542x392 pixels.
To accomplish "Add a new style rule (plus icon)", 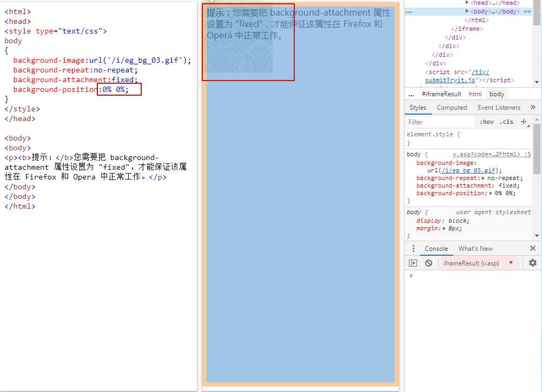I will [524, 122].
